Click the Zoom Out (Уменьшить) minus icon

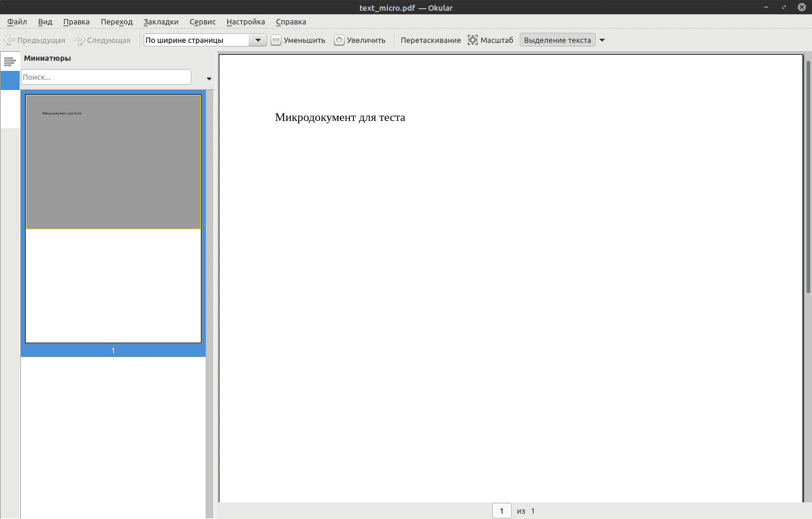pyautogui.click(x=276, y=41)
